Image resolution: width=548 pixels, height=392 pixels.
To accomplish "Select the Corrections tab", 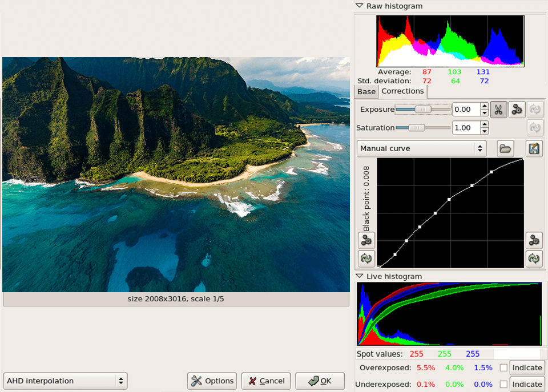I will [402, 91].
